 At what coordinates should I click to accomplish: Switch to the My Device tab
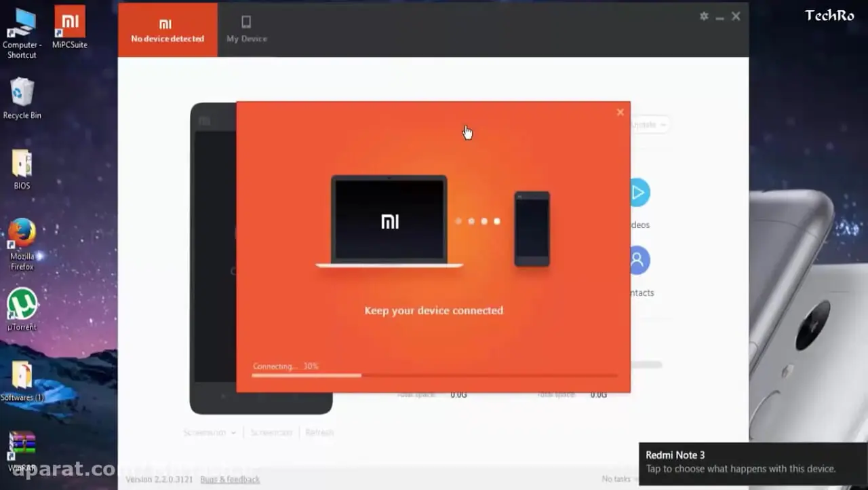[x=247, y=29]
